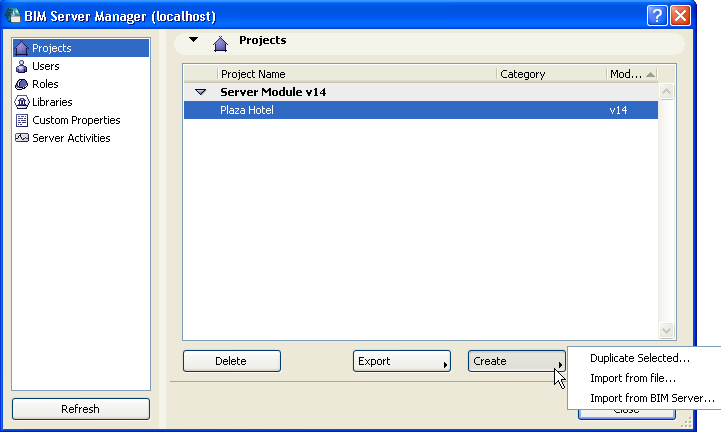The image size is (721, 432).
Task: Click the Server Activities monitor icon
Action: 22,138
